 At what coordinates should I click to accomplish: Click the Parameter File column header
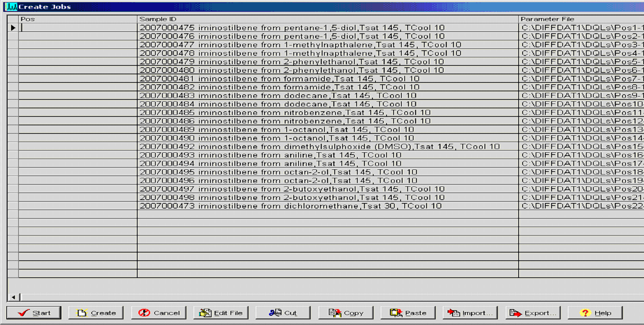[x=581, y=19]
